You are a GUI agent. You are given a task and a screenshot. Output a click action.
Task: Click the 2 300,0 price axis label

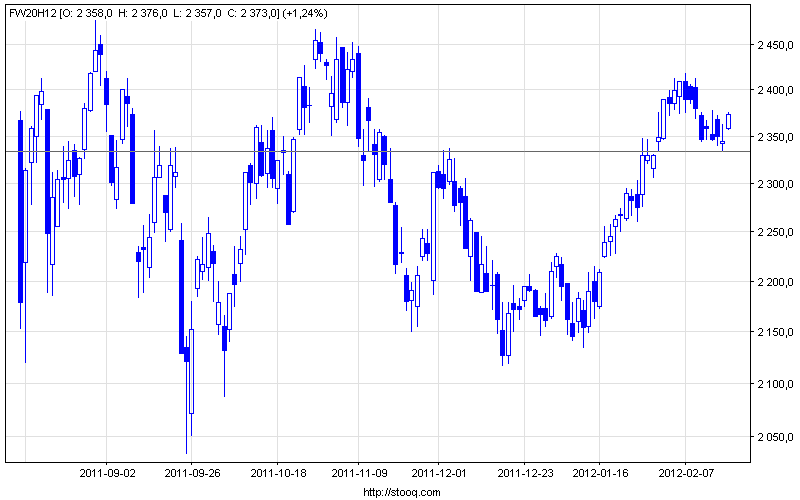pyautogui.click(x=775, y=184)
